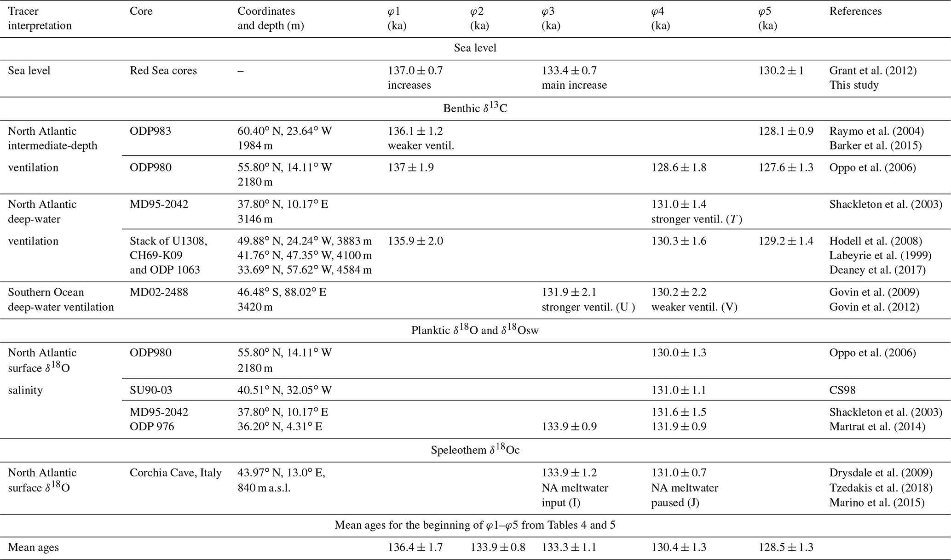Image resolution: width=951 pixels, height=560 pixels.
Task: Open the Barker et al. (2015) reference
Action: [x=875, y=146]
